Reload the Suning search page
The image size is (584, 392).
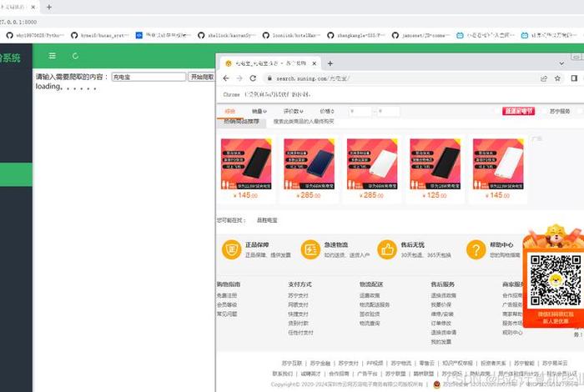(x=253, y=78)
